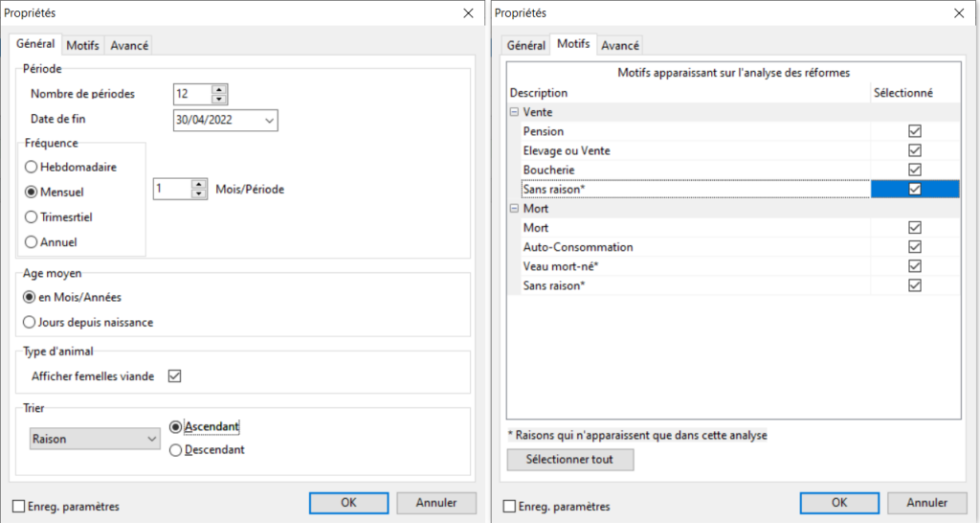Decrease the Mois/Période spinner value
This screenshot has width=980, height=523.
[199, 194]
